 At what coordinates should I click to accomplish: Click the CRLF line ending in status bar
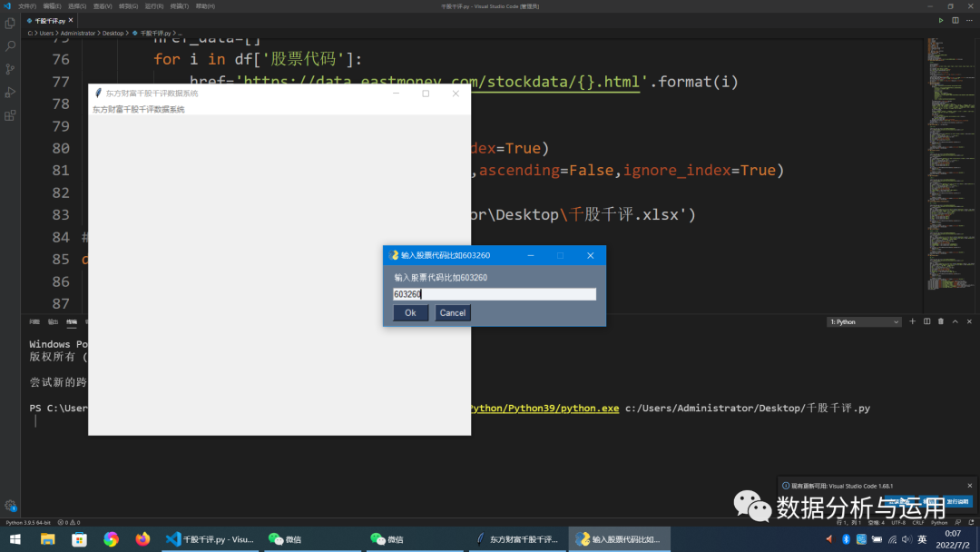tap(918, 523)
